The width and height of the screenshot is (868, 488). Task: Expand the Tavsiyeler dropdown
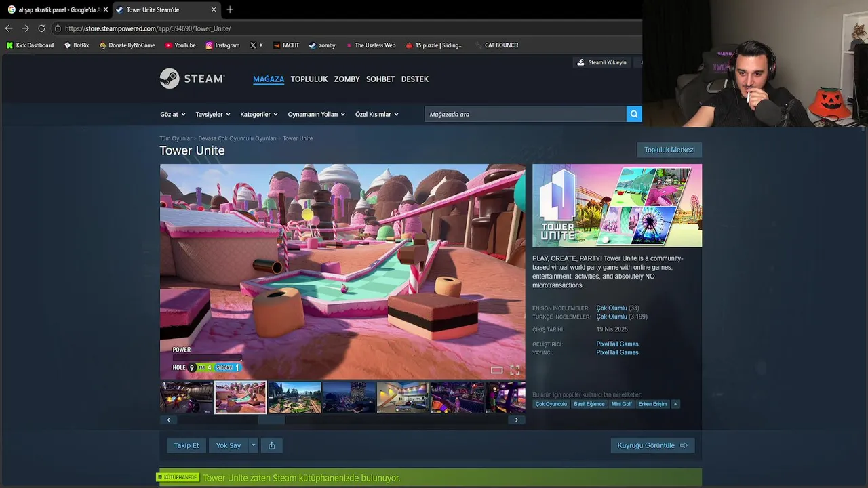[x=213, y=114]
